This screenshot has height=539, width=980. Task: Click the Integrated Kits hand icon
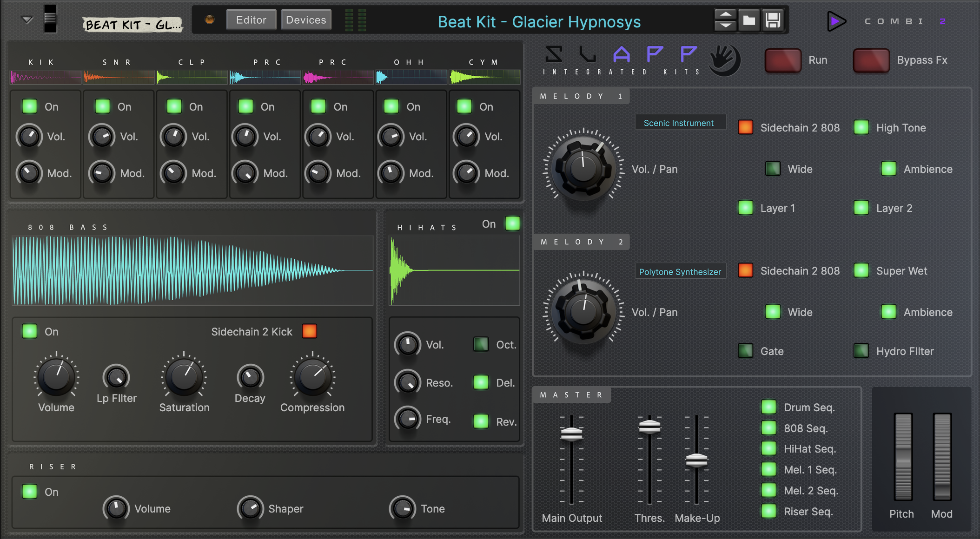point(724,60)
